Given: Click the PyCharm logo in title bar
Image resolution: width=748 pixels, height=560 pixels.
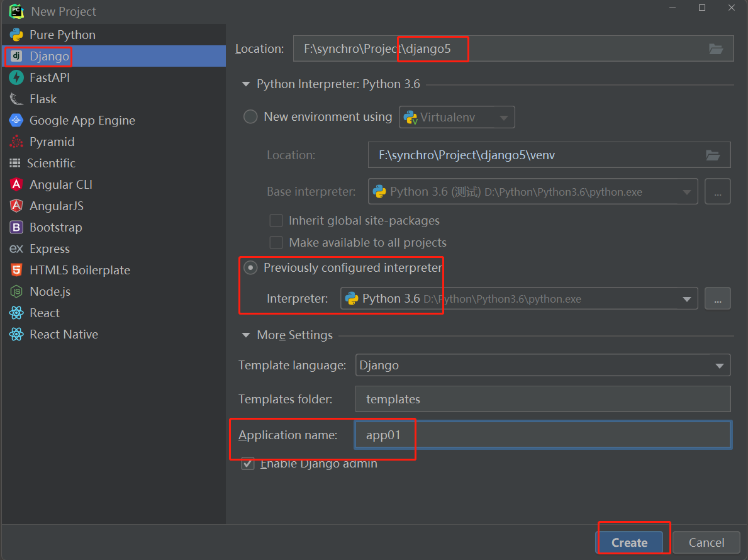Looking at the screenshot, I should (x=16, y=11).
